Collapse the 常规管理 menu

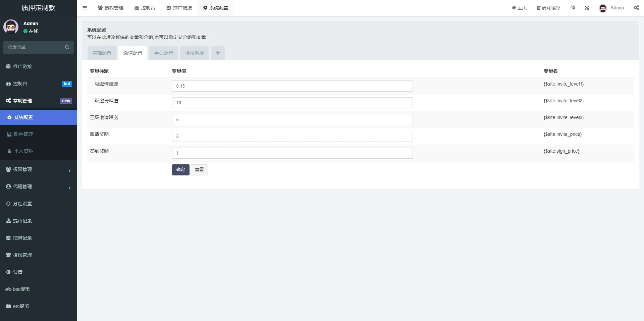coord(39,101)
